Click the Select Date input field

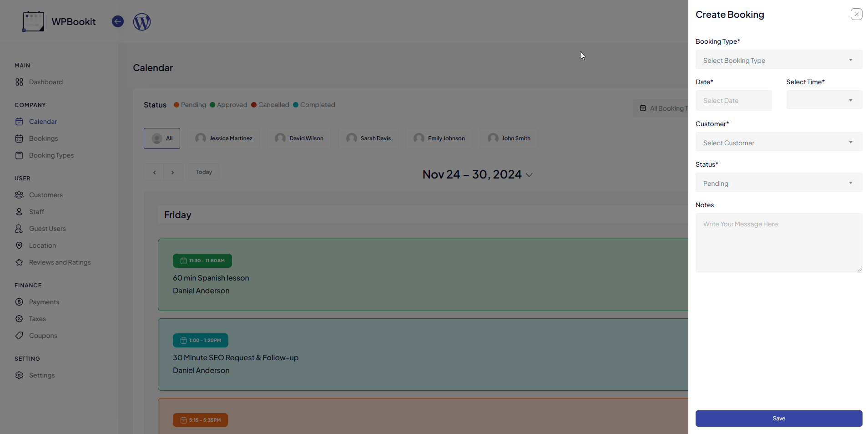pyautogui.click(x=733, y=101)
